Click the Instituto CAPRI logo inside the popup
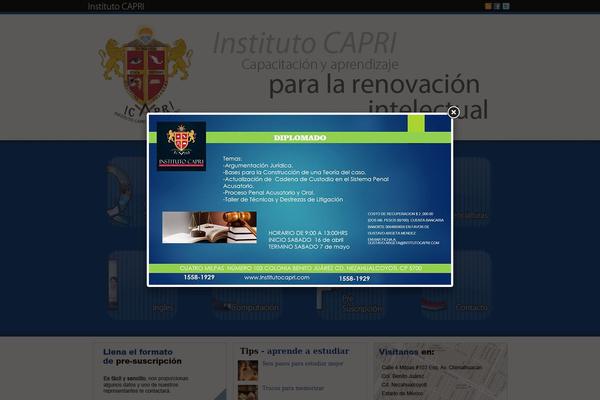 181,146
